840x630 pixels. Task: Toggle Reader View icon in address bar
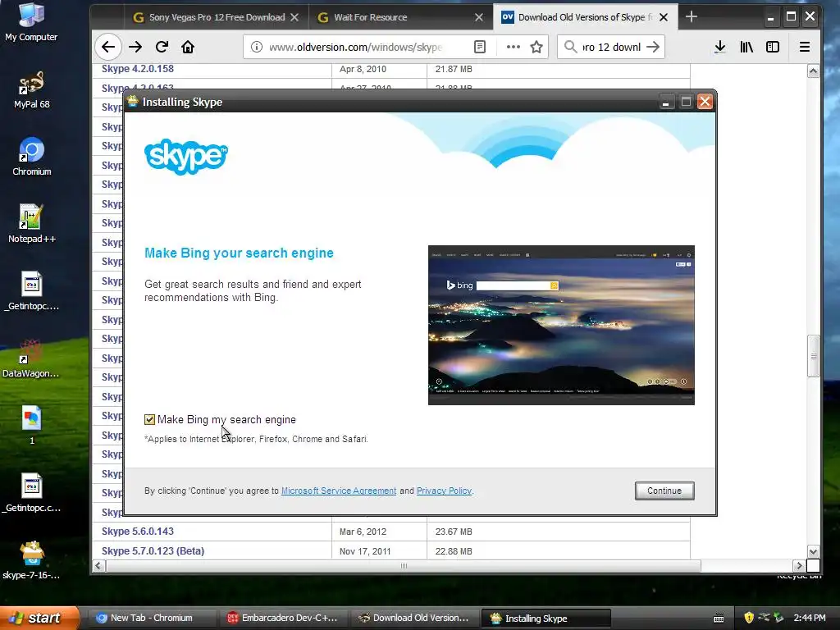coord(480,47)
